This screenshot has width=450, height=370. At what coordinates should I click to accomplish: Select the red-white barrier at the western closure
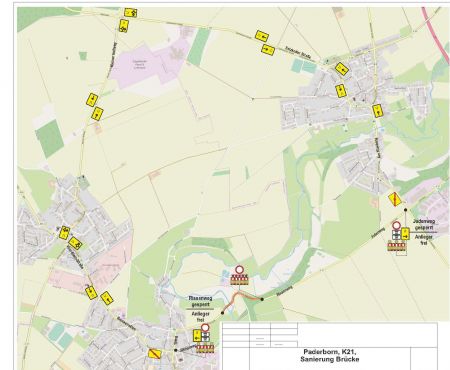205,349
